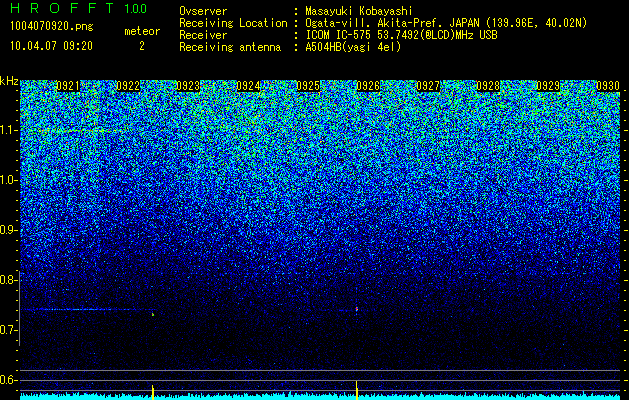Select antenna value A504HB(yagi 4el)
Viewport: 629px width, 400px height.
(x=353, y=47)
